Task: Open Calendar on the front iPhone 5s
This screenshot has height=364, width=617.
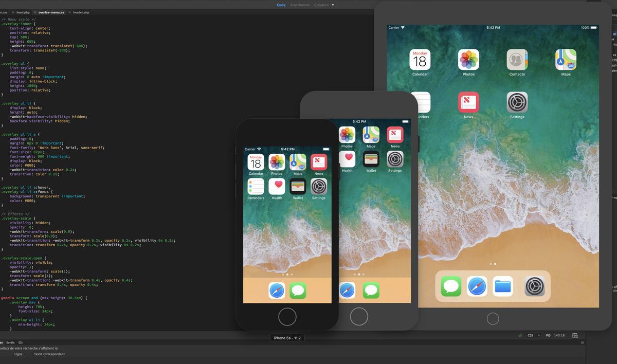Action: coord(256,162)
